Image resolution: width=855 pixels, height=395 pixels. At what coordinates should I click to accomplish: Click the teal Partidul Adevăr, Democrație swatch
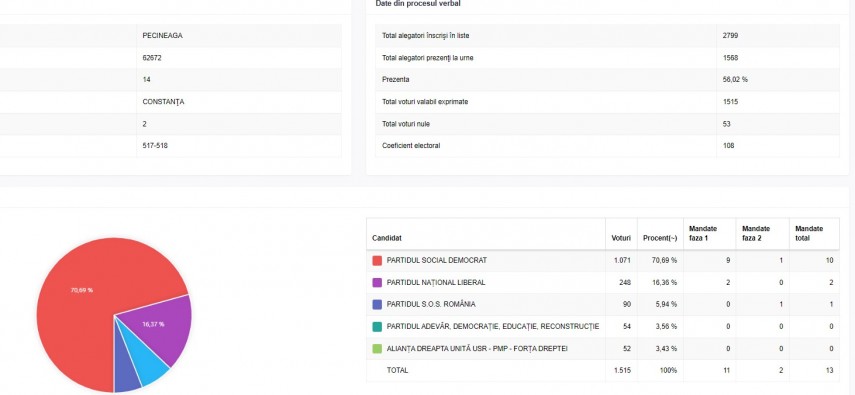(377, 327)
